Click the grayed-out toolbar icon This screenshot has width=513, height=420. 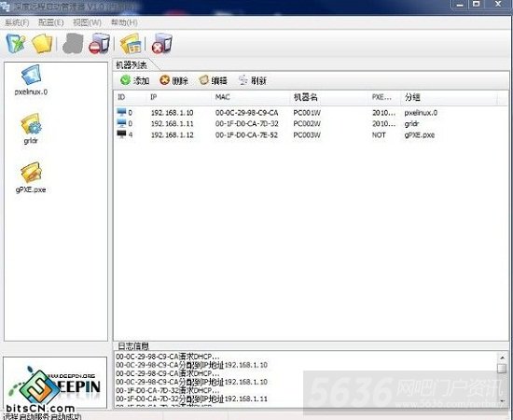[x=73, y=44]
